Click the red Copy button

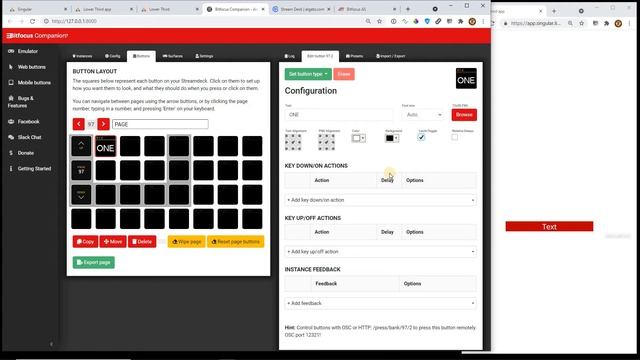click(x=85, y=242)
